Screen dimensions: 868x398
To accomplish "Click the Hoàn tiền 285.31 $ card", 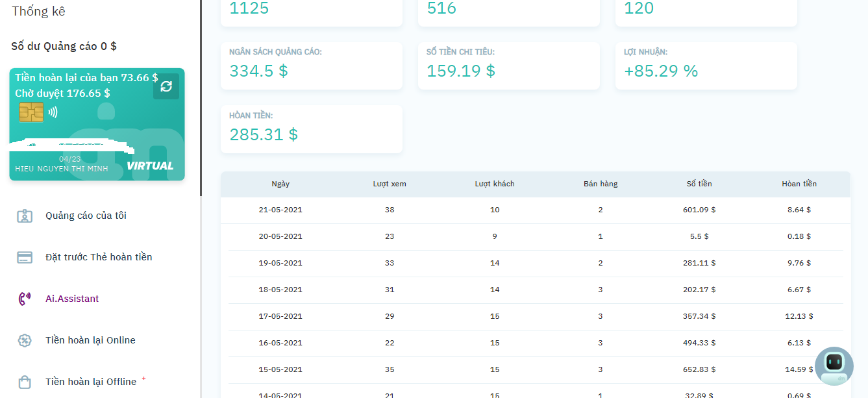I will pos(312,129).
